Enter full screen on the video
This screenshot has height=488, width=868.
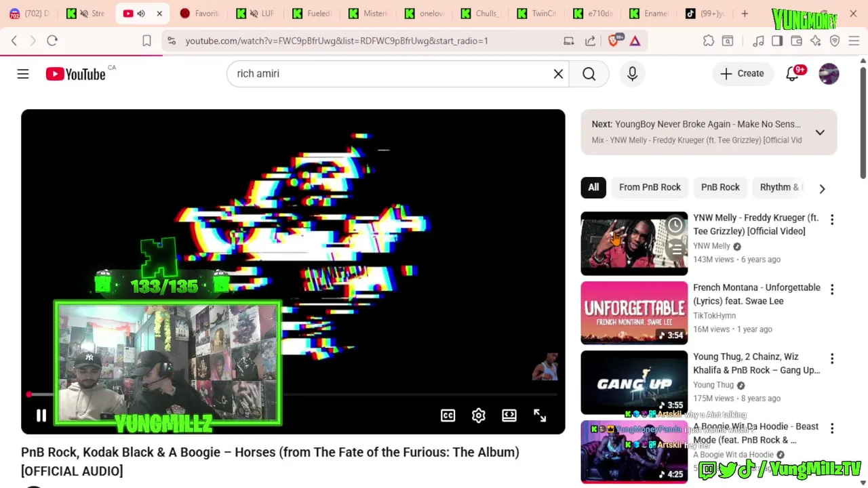pyautogui.click(x=540, y=415)
